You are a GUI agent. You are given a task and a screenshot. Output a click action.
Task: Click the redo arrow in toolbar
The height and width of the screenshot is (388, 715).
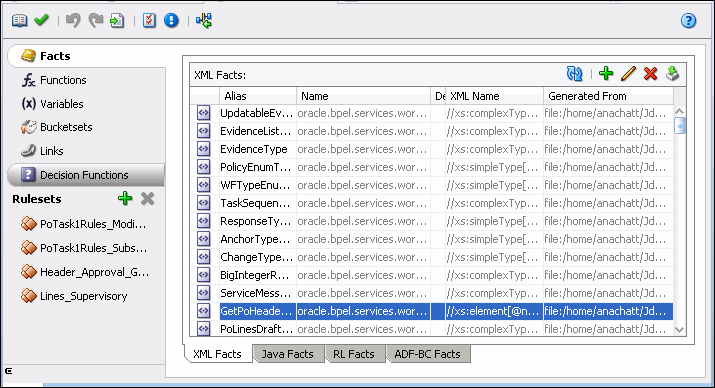[96, 20]
